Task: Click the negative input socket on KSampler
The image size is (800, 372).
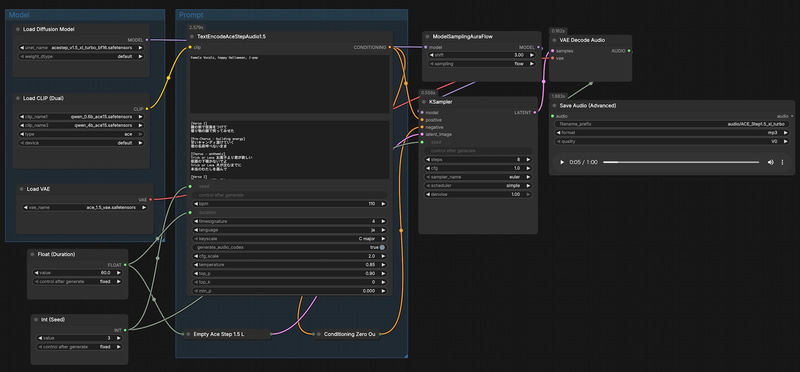Action: coord(422,127)
